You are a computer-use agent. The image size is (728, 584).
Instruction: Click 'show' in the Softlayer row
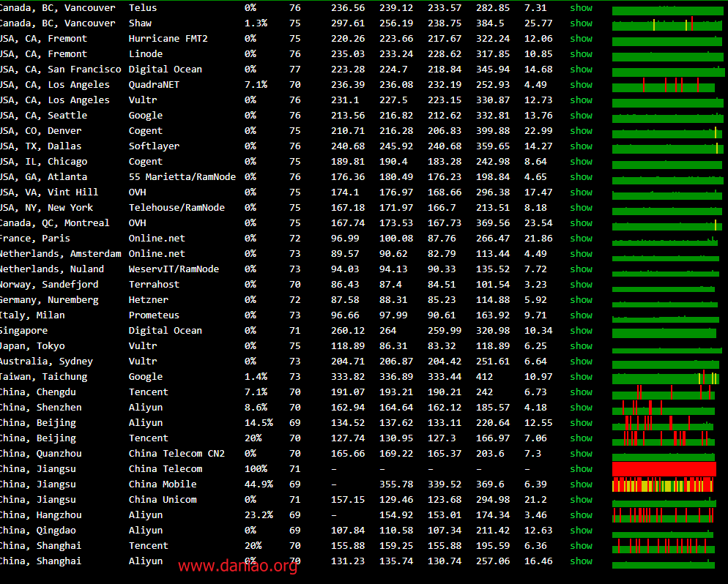[581, 146]
